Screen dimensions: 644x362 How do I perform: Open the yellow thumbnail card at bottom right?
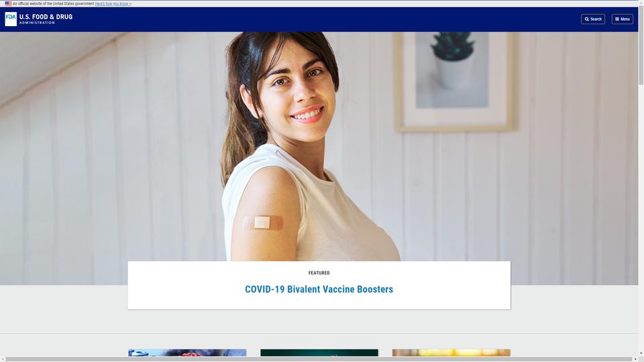pos(451,353)
